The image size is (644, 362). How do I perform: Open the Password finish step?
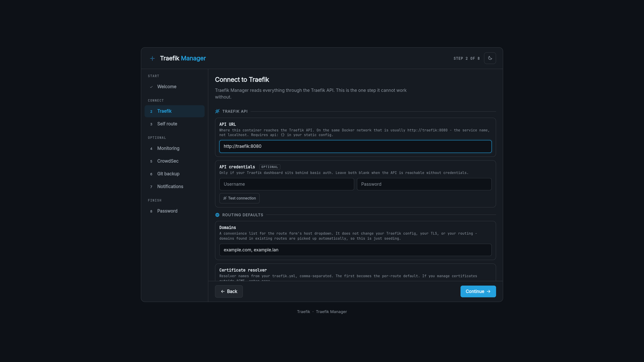174,211
